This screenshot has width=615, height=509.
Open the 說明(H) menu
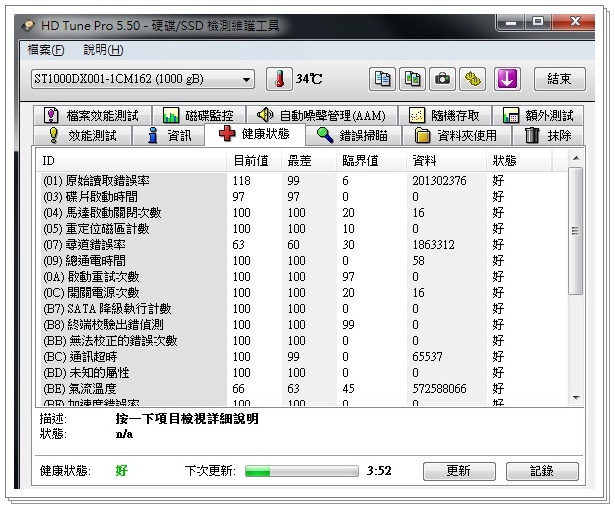point(103,50)
